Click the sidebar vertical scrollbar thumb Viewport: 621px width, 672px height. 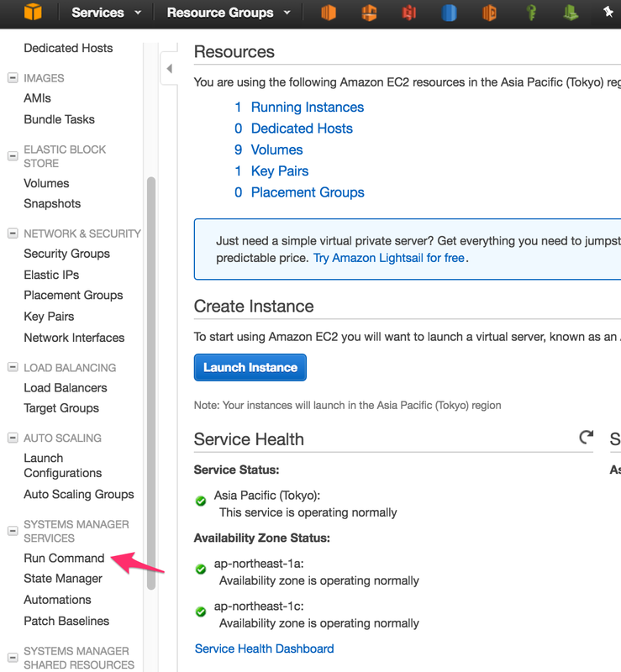point(151,383)
